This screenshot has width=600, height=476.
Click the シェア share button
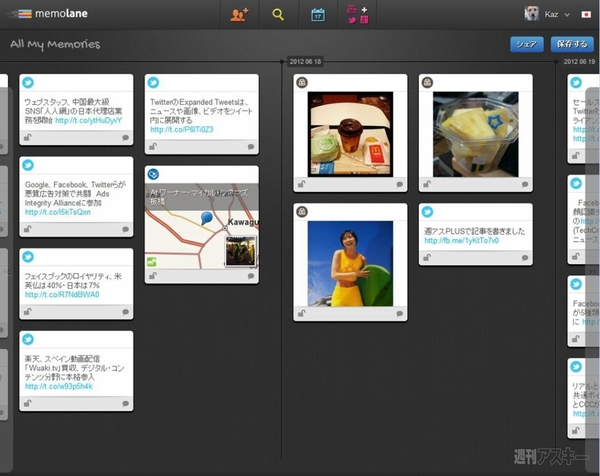pos(527,44)
